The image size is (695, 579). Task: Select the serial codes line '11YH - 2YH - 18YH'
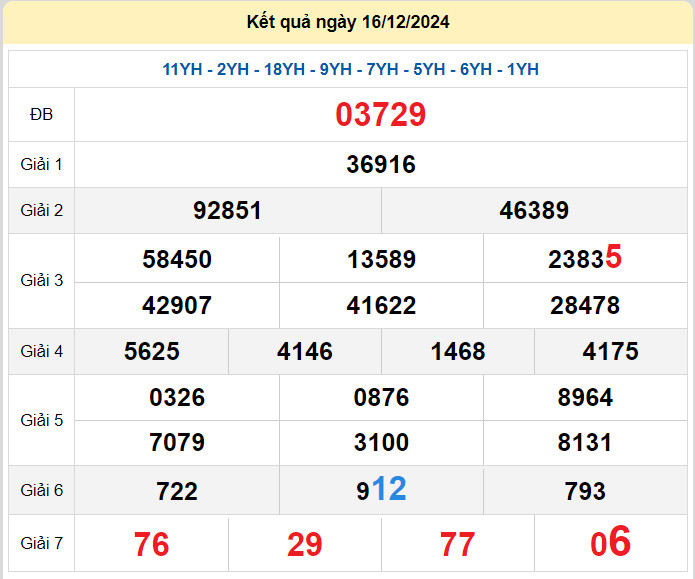tap(234, 70)
